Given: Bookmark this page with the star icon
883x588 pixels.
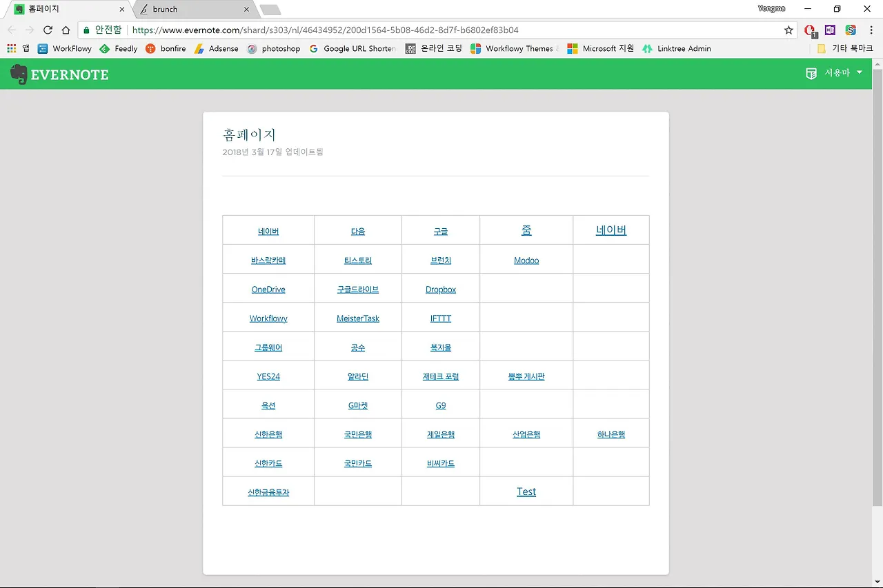Looking at the screenshot, I should click(788, 30).
